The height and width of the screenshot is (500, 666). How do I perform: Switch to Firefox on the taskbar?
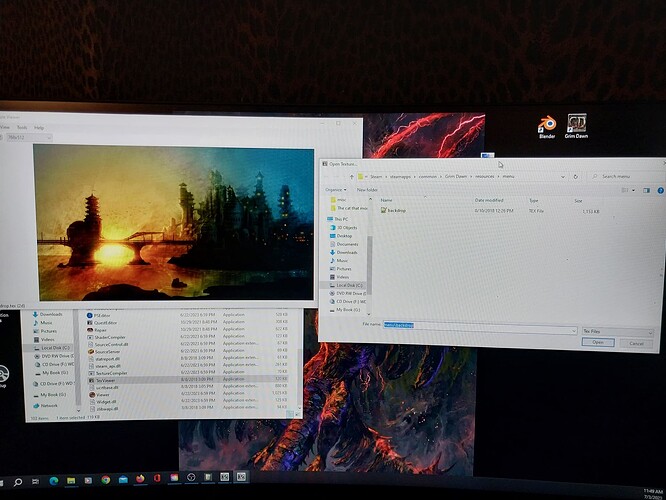pos(140,479)
